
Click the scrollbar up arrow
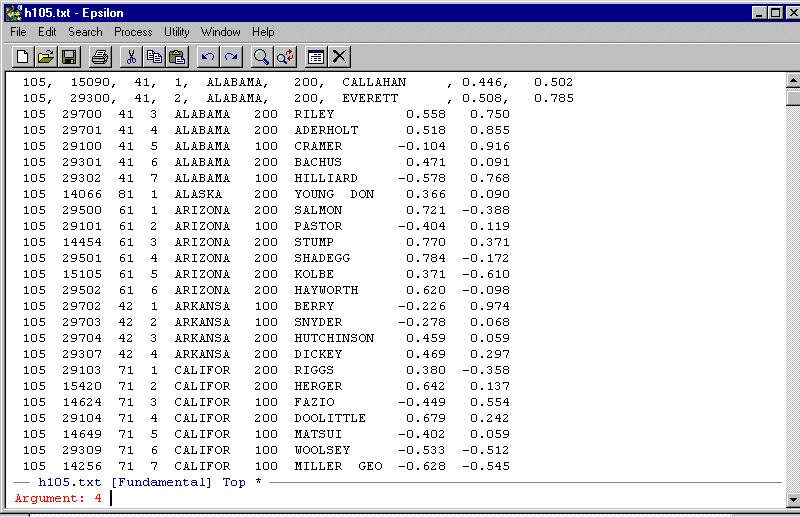coord(792,82)
